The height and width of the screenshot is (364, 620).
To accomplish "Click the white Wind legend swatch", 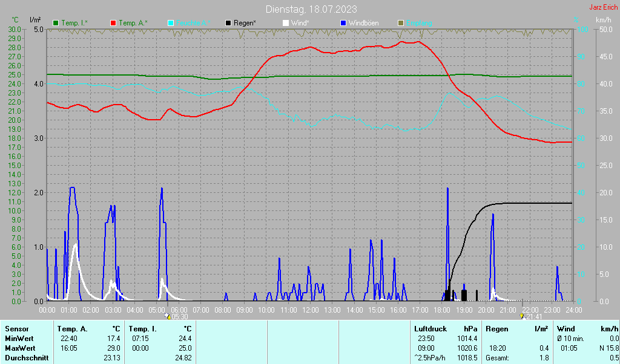I will coord(286,24).
